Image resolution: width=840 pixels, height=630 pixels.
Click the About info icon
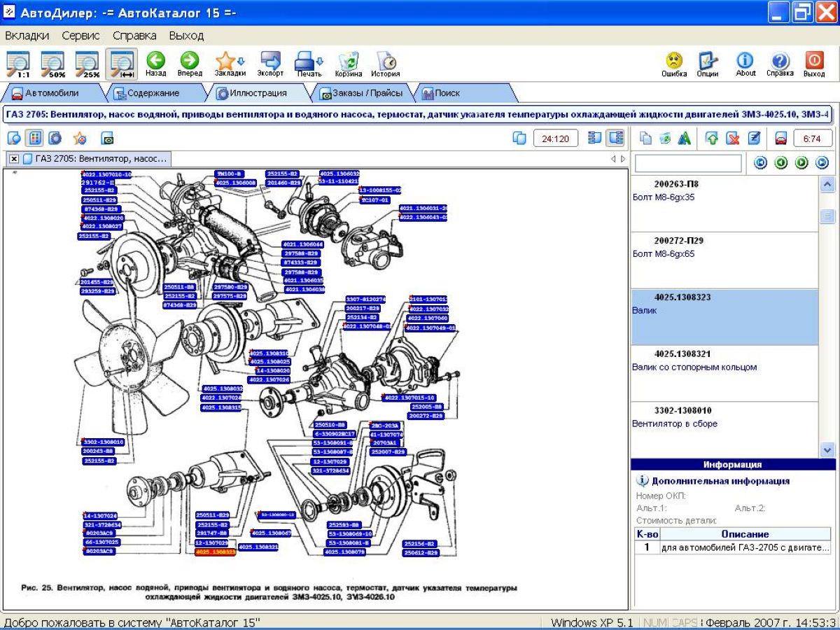click(x=745, y=64)
